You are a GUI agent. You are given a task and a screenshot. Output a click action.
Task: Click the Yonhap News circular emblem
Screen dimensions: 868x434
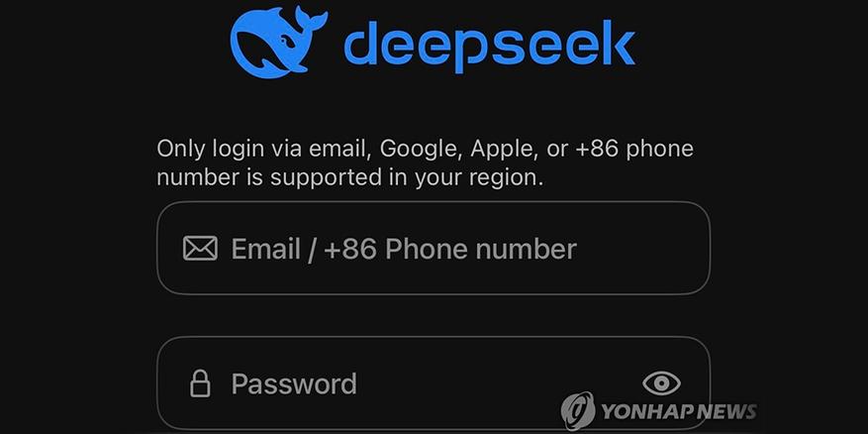coord(578,411)
